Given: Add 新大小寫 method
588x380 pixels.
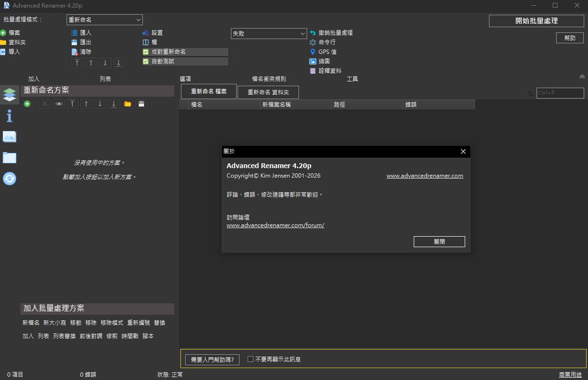Looking at the screenshot, I should click(55, 323).
